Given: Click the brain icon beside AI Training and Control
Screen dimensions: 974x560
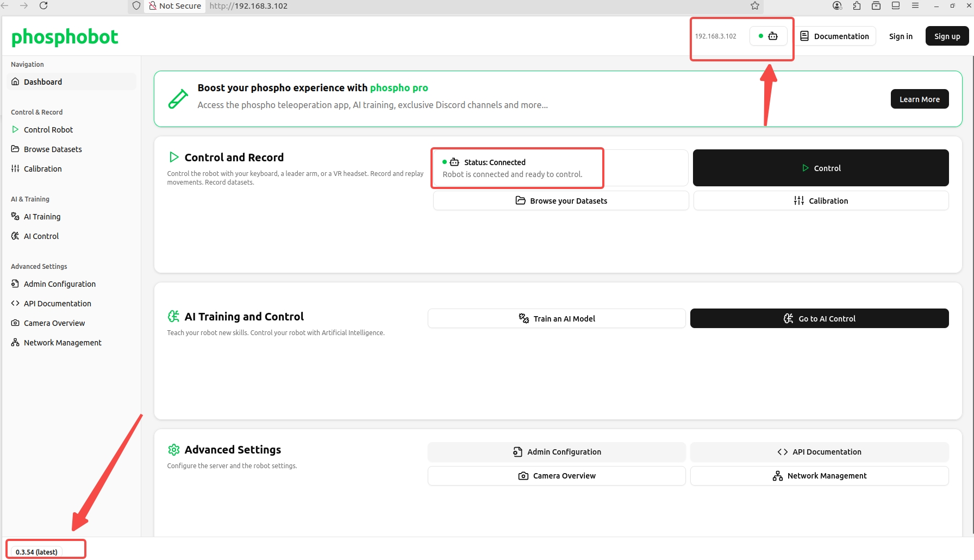Looking at the screenshot, I should coord(174,316).
